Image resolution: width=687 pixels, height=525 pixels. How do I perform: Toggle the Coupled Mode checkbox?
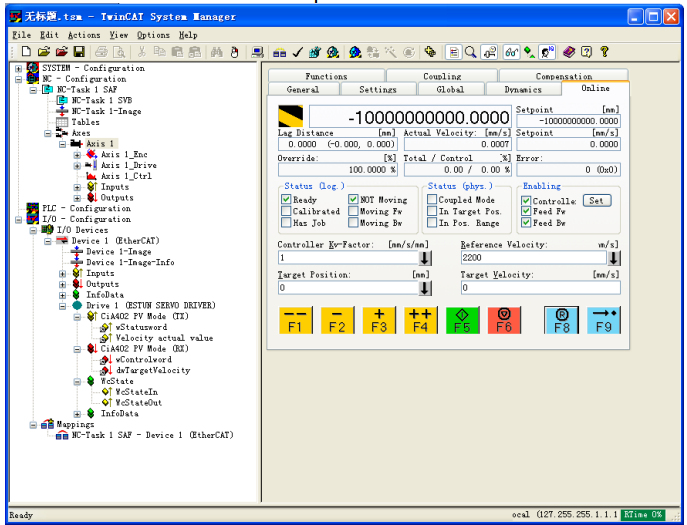coord(432,200)
